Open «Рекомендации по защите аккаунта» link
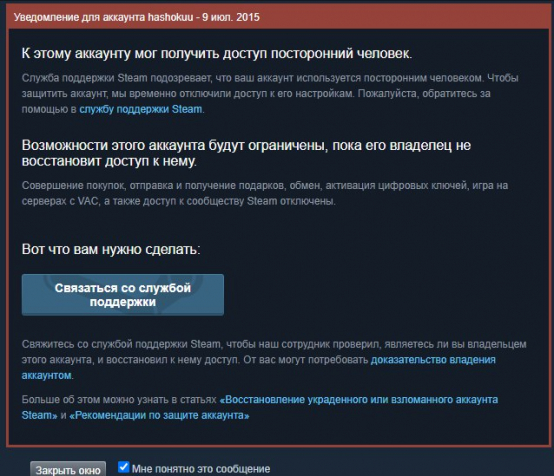Image resolution: width=554 pixels, height=476 pixels. (x=159, y=415)
